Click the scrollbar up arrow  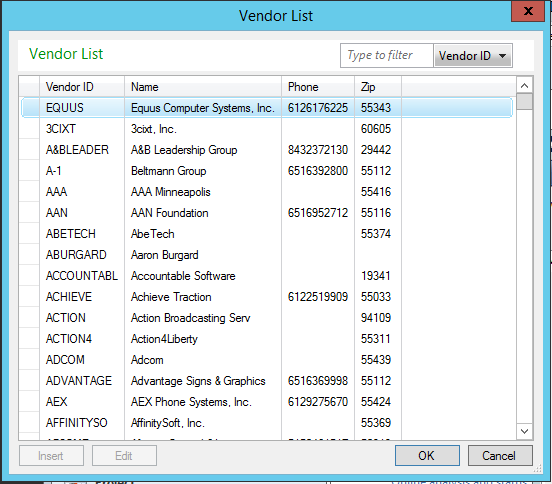pos(524,86)
